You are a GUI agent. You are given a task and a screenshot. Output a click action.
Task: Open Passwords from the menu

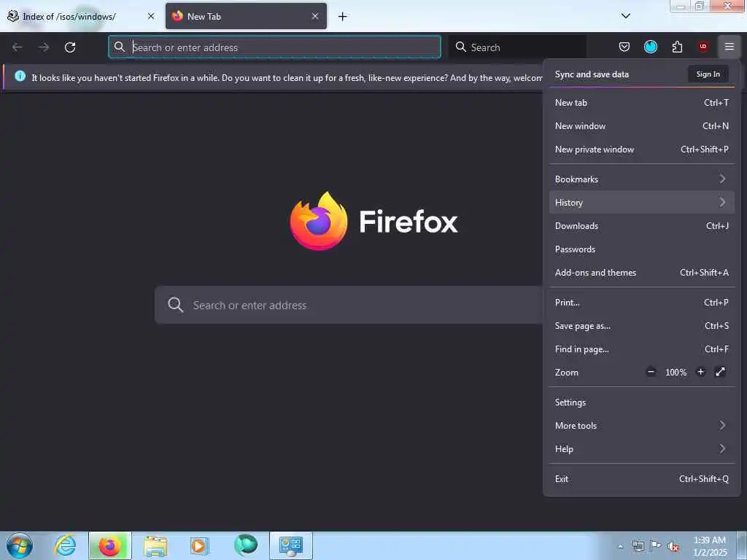[x=641, y=249]
